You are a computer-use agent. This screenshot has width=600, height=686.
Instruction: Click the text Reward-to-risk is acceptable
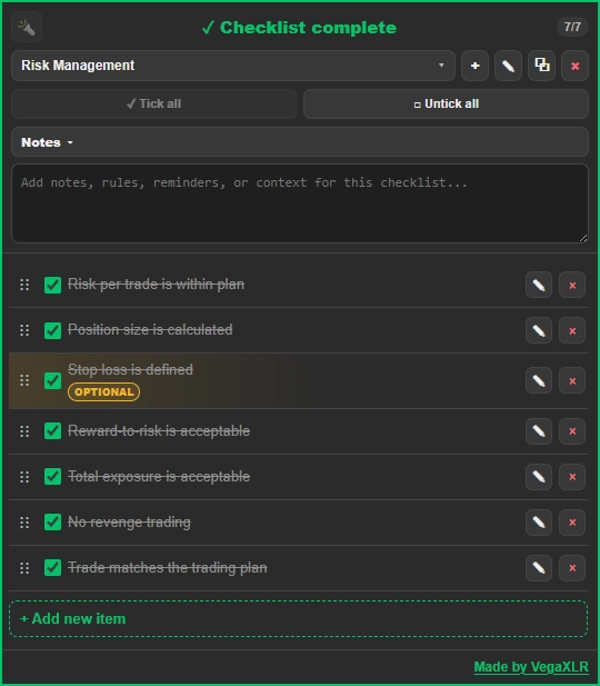[159, 431]
